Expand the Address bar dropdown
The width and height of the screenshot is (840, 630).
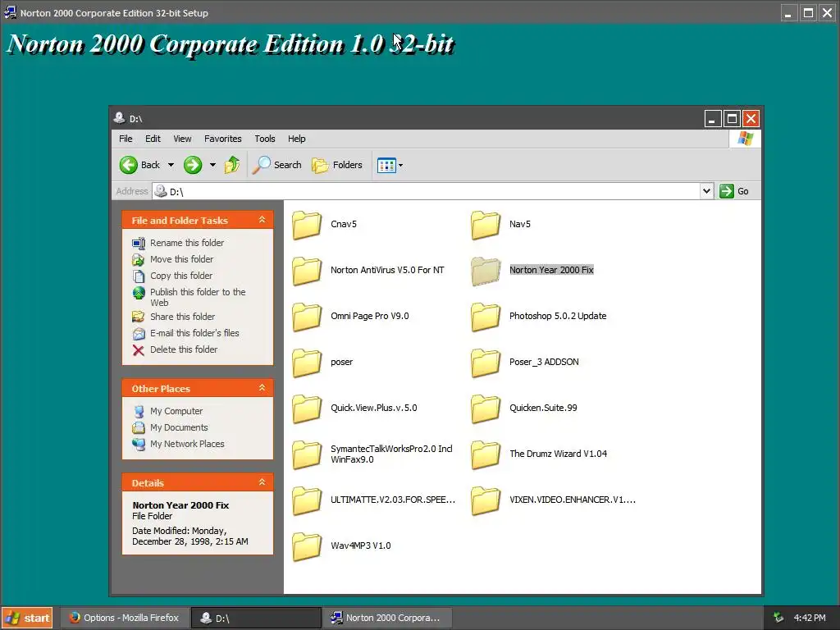click(x=706, y=191)
